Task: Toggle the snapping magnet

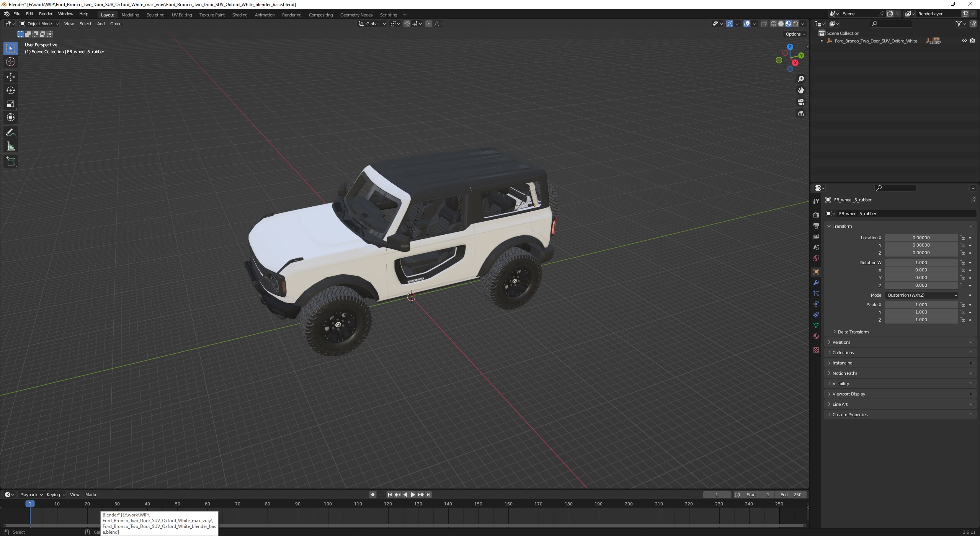Action: 407,24
